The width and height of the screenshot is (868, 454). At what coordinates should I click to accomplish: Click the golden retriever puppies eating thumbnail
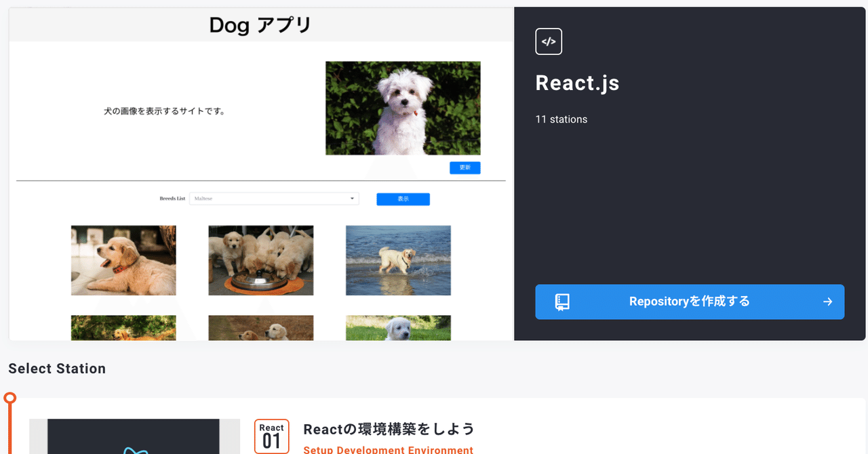[260, 260]
